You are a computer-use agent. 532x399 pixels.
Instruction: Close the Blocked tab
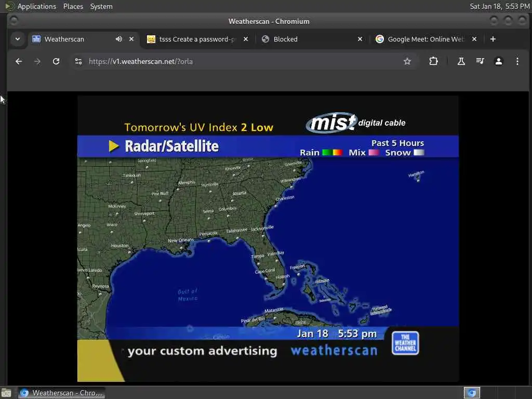tap(360, 39)
